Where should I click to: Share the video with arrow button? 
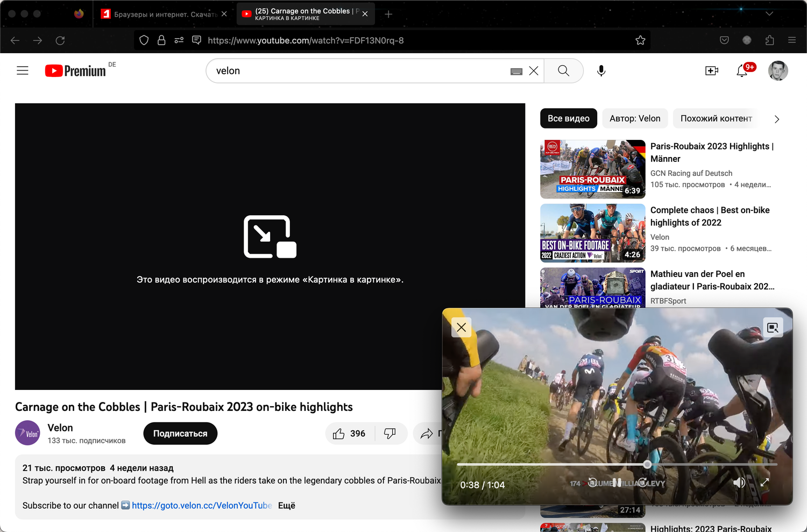(x=428, y=434)
